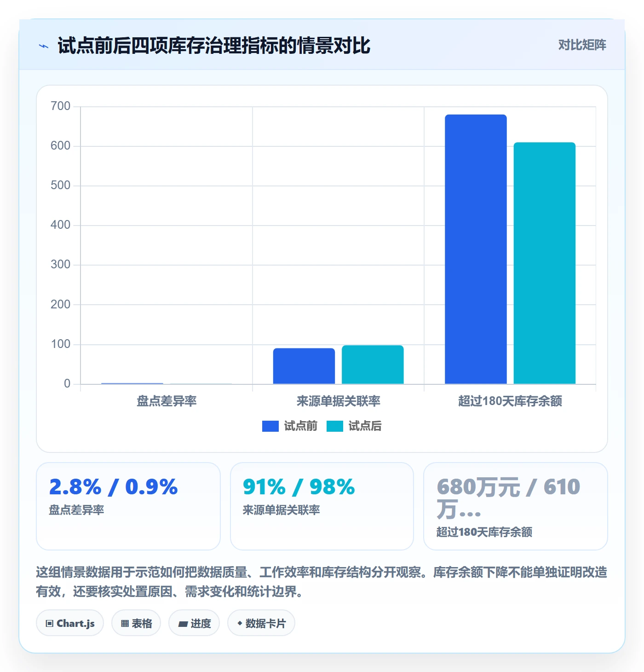644x672 pixels.
Task: Toggle the 试点后 legend color box
Action: 335,426
